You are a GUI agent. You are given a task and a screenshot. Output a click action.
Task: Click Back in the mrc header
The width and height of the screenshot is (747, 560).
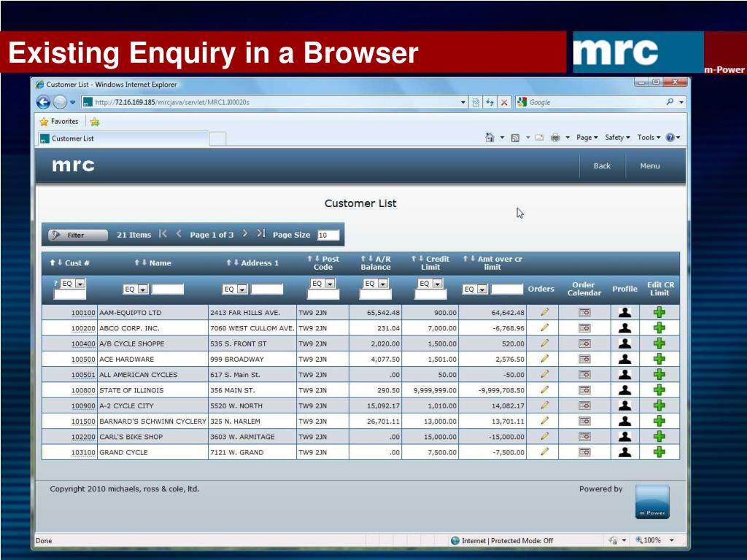(x=602, y=166)
